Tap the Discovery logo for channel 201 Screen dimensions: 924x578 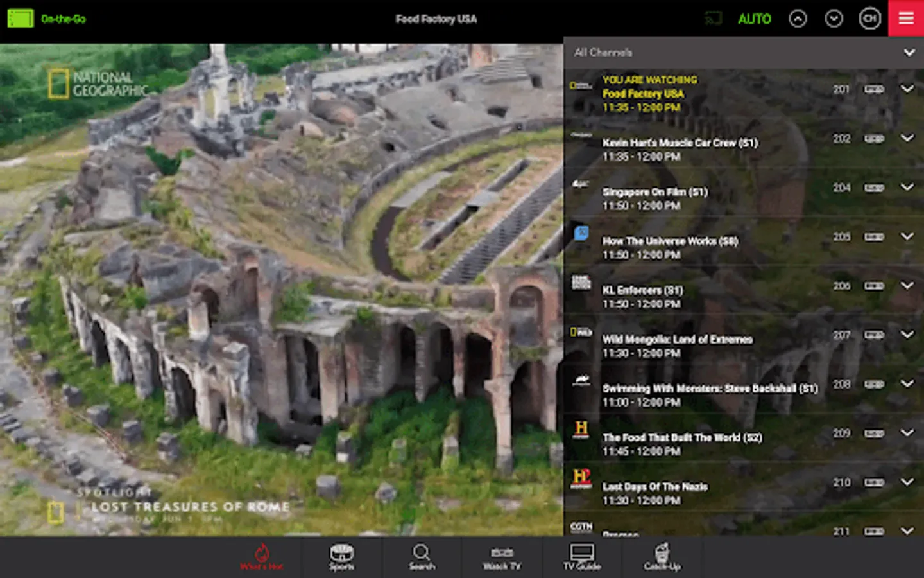click(x=581, y=85)
